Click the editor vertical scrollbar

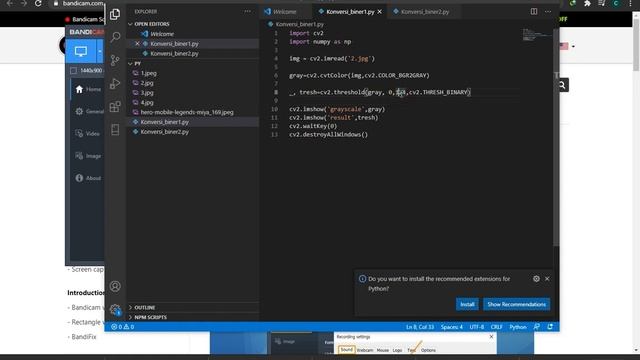pyautogui.click(x=556, y=137)
